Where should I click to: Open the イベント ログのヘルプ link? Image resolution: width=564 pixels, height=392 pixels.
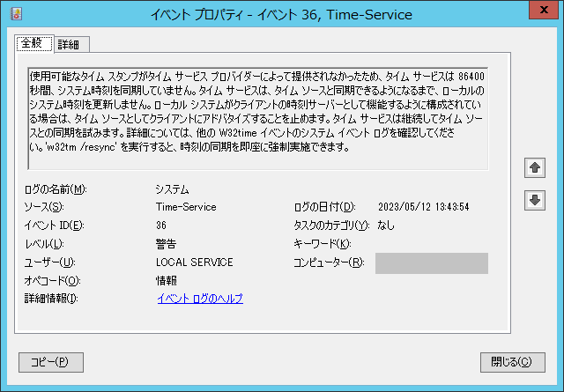[x=200, y=298]
